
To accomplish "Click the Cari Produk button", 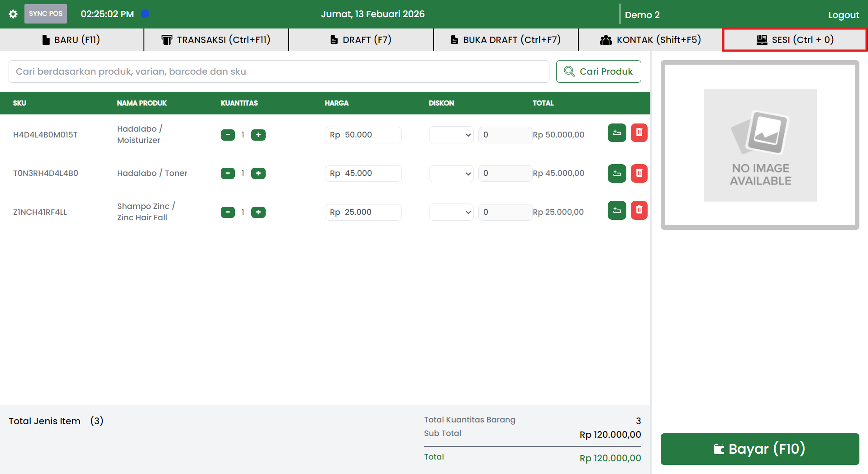I will (598, 71).
